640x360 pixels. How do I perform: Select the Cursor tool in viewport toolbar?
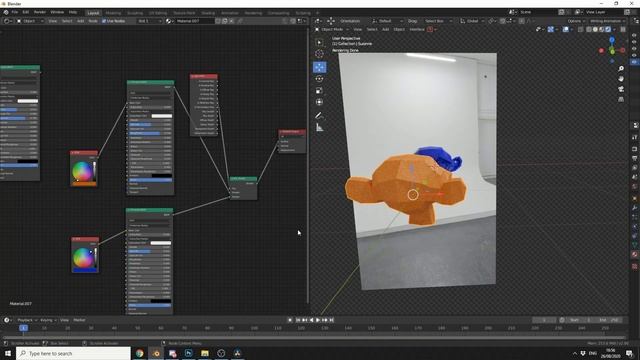coord(319,53)
